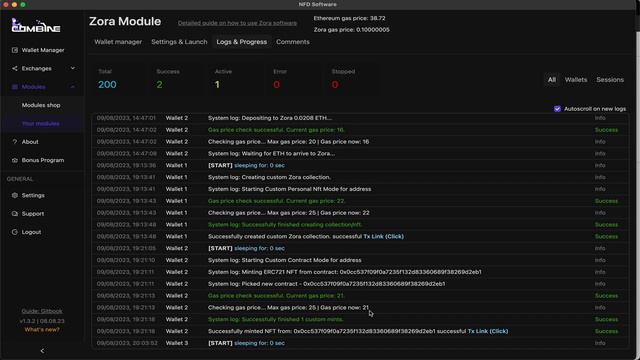Click the About question mark icon
The image size is (640, 360).
pos(15,142)
